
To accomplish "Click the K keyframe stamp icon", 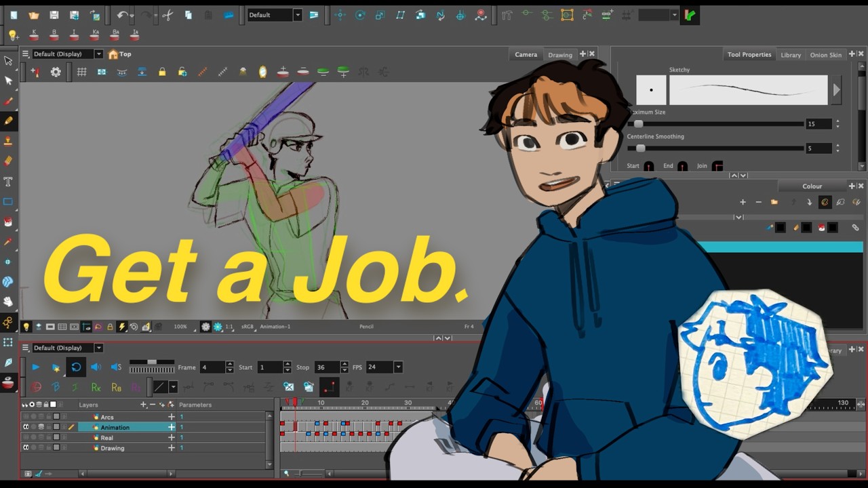I will [x=34, y=35].
